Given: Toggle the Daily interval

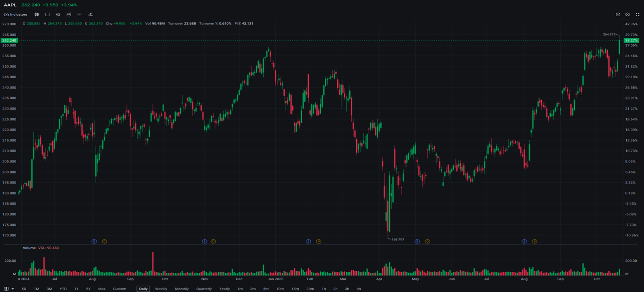Looking at the screenshot, I should (x=143, y=289).
